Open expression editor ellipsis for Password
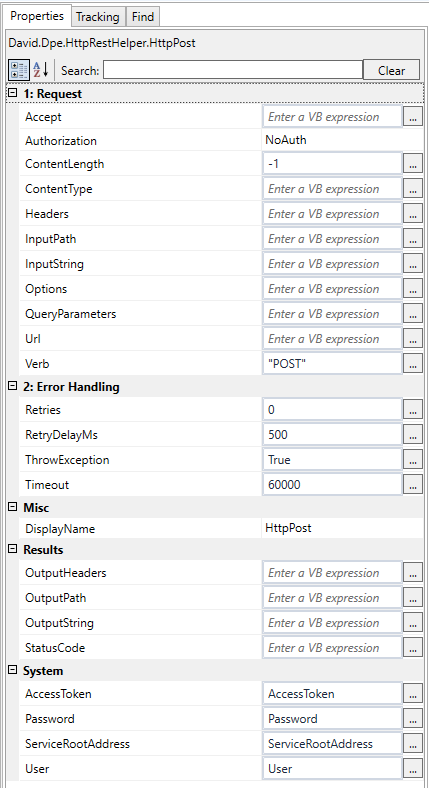This screenshot has height=788, width=429. pyautogui.click(x=412, y=719)
